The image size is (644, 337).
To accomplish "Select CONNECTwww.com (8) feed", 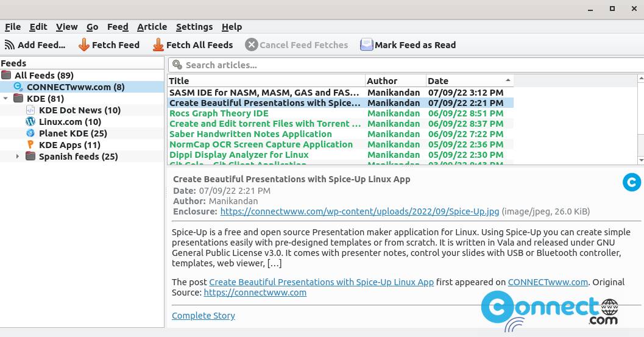I will 76,87.
